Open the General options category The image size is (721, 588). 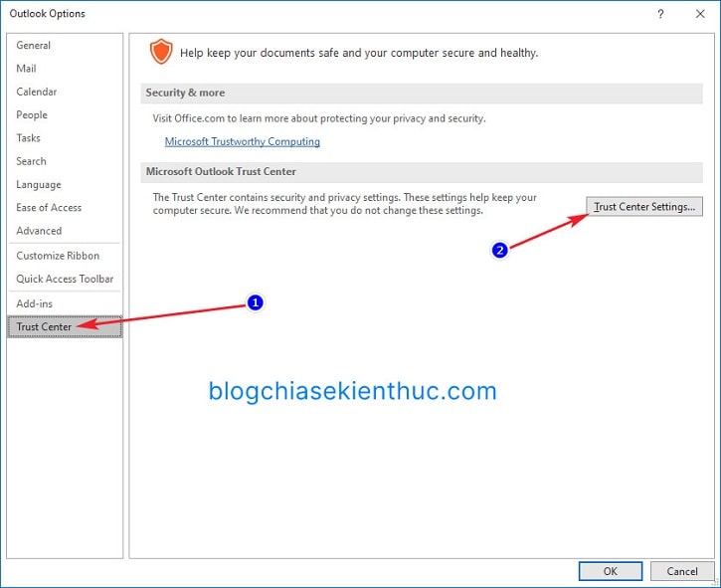[x=65, y=45]
